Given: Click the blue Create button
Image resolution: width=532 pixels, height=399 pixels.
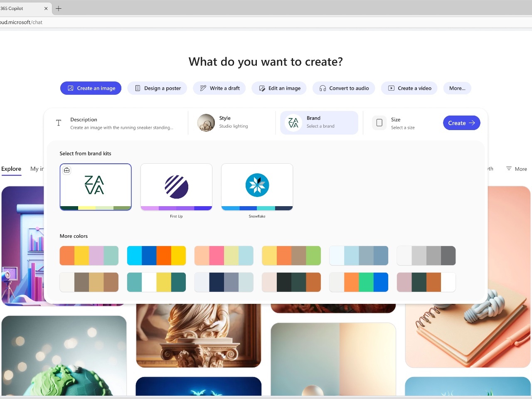Looking at the screenshot, I should pos(461,123).
